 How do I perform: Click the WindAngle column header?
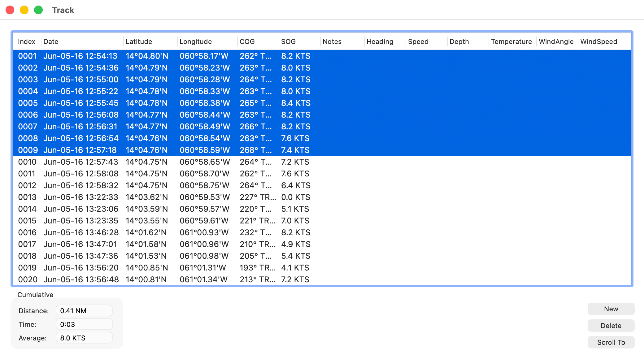tap(557, 41)
